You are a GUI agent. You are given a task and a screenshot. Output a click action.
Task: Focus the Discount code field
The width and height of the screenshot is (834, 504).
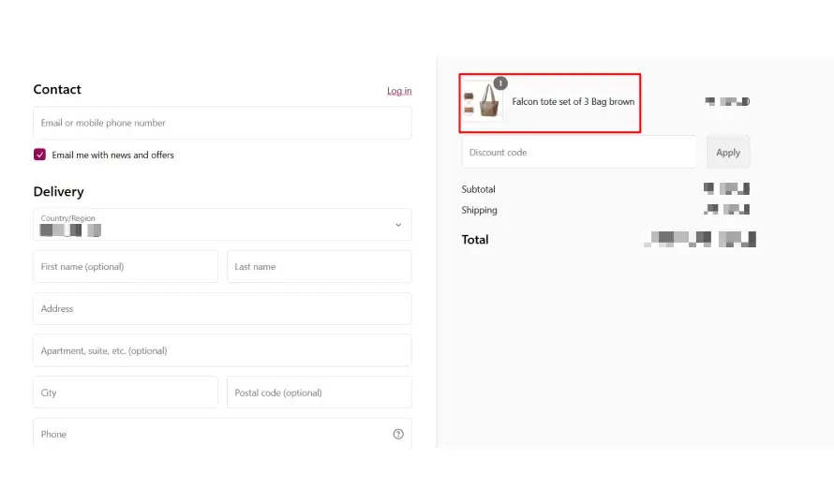[579, 152]
